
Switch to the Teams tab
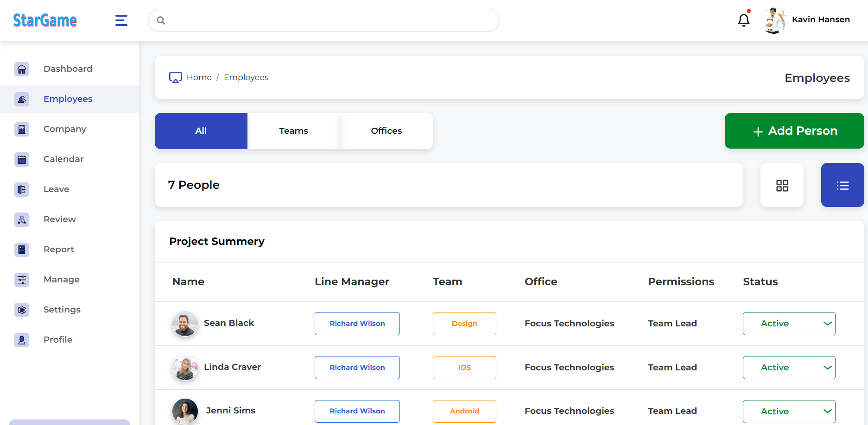pyautogui.click(x=293, y=131)
